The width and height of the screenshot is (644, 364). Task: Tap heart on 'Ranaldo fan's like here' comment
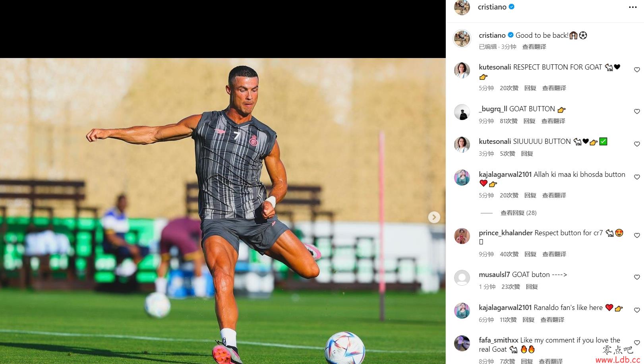tap(637, 310)
